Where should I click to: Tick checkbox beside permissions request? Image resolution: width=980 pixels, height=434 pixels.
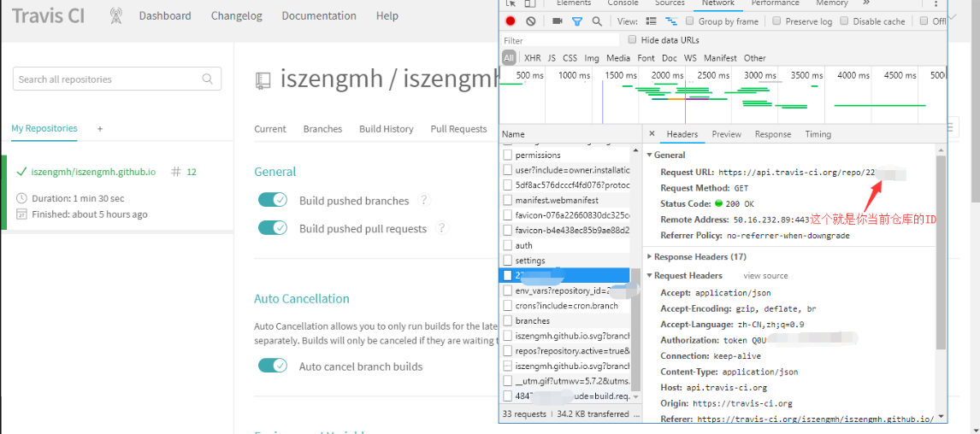[x=507, y=155]
